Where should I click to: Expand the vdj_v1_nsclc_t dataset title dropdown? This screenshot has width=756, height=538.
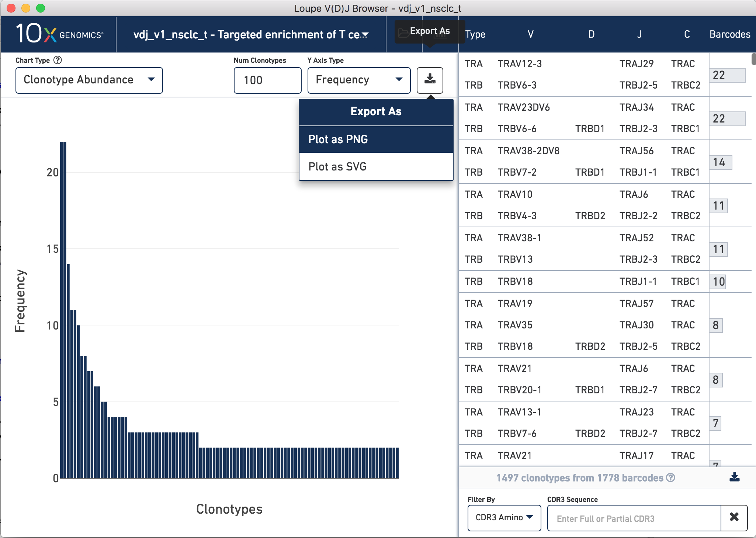coord(251,35)
